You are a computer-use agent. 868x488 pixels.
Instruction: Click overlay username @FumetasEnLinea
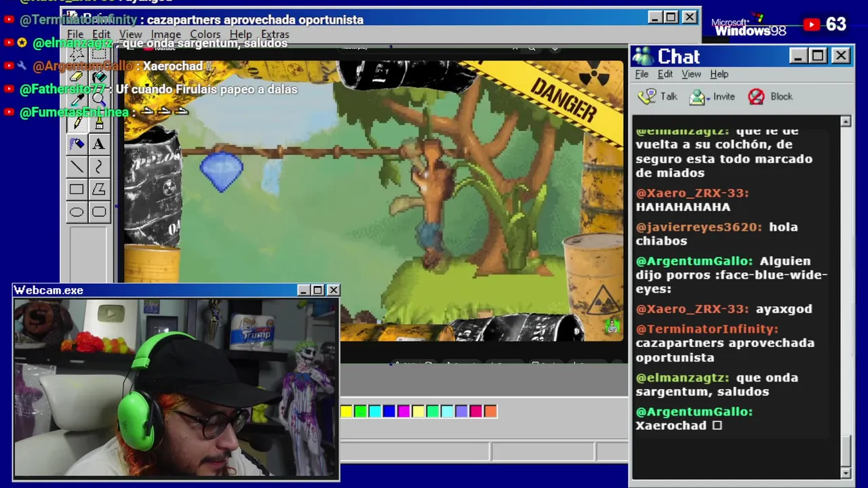pyautogui.click(x=74, y=113)
